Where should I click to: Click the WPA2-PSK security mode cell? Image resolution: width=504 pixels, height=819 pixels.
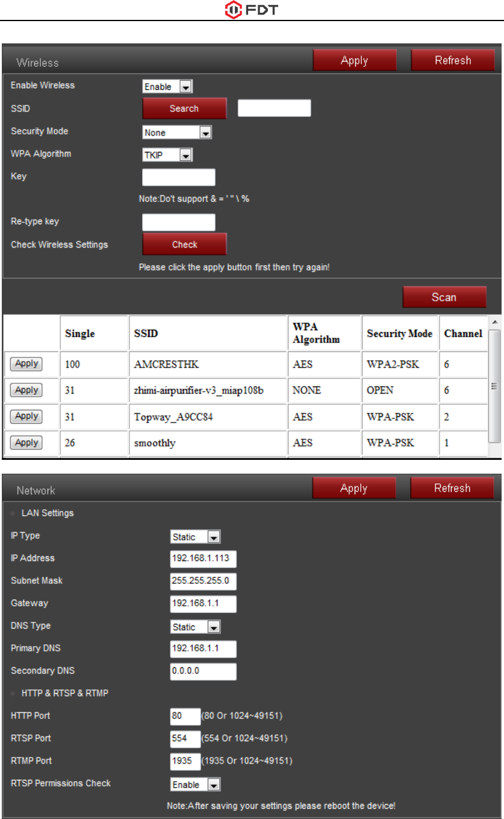pos(400,365)
